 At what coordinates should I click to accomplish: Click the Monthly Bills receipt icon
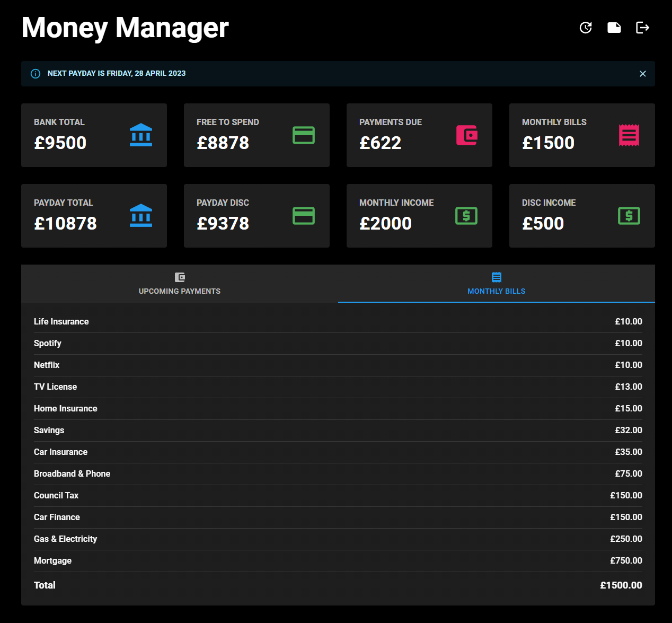click(629, 135)
